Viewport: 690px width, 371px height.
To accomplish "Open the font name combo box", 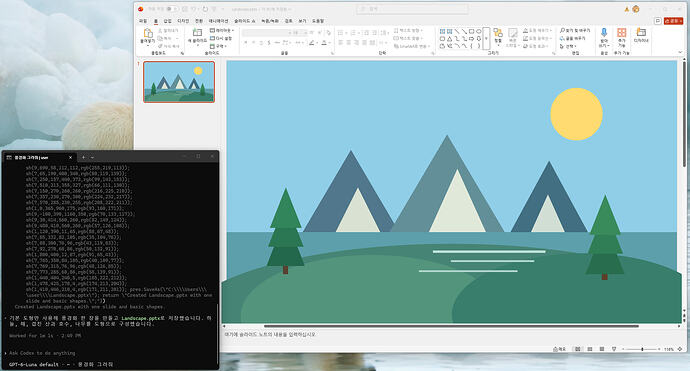I will coord(266,33).
